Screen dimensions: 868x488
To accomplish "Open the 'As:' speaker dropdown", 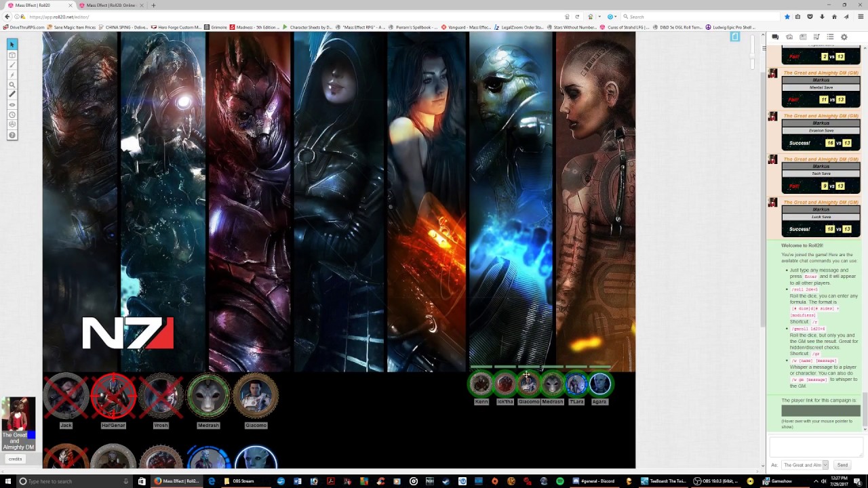I will [805, 465].
